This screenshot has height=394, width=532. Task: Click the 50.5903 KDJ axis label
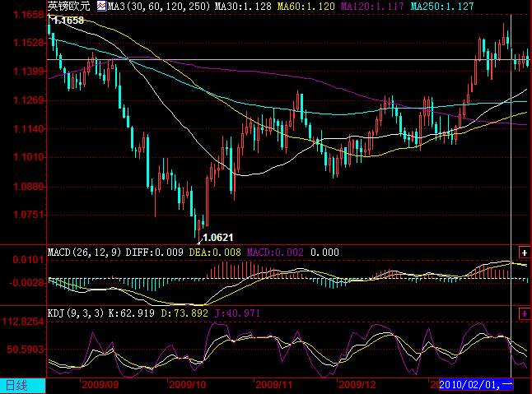(26, 349)
